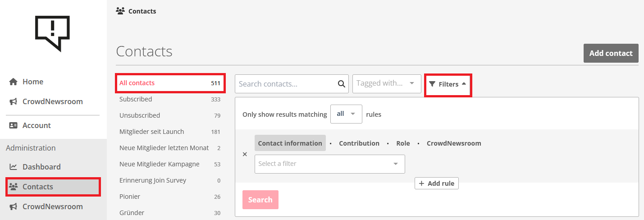Screen dimensions: 644x220
Task: Click the Contacts breadcrumb people icon
Action: 120,11
